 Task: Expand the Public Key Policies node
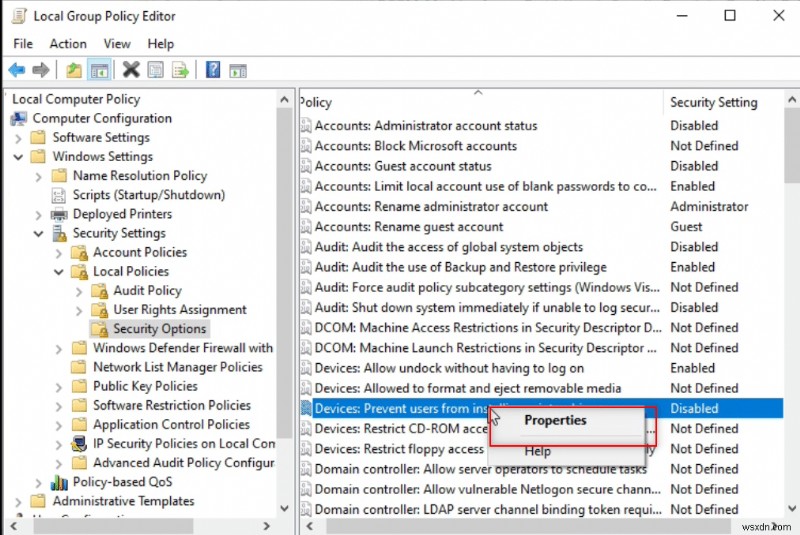pos(58,387)
